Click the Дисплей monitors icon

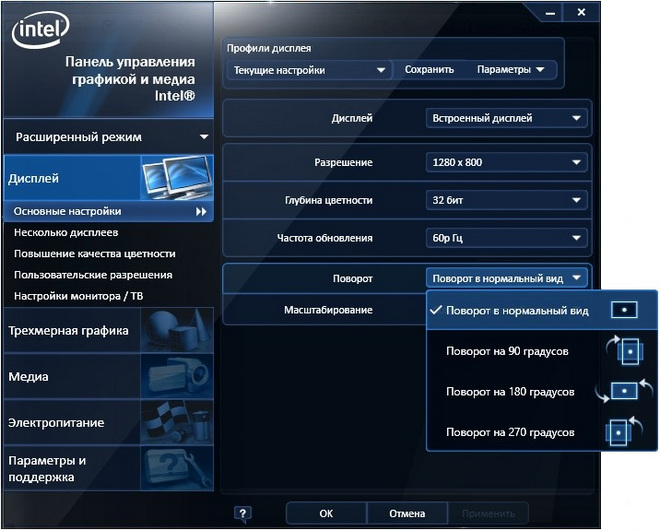tap(176, 179)
